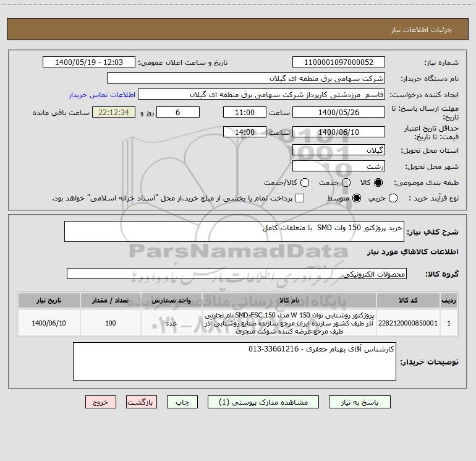Open مشاهده مدارک پیوستی (1) button
This screenshot has width=476, height=461.
[263, 402]
